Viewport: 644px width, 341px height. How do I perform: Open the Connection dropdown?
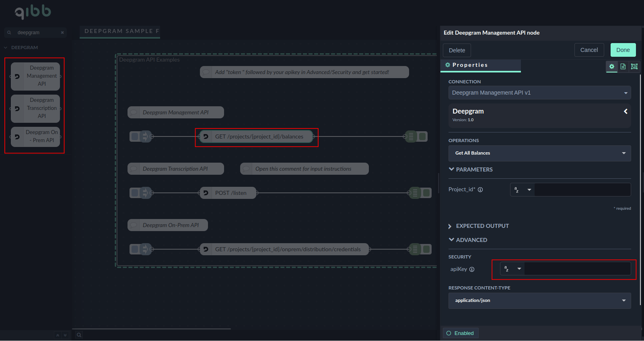539,93
